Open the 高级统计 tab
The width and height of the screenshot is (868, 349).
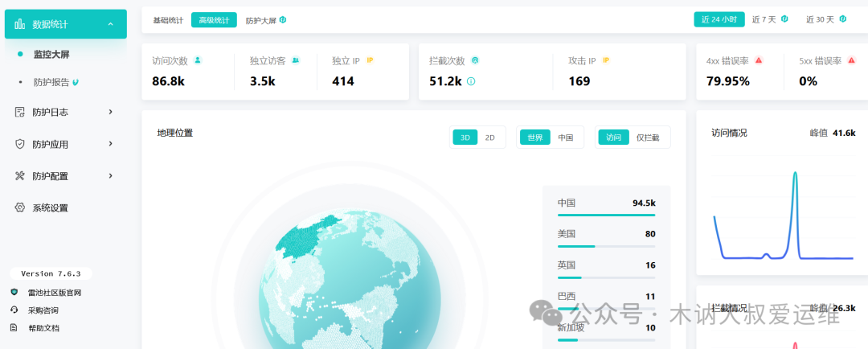(x=214, y=20)
